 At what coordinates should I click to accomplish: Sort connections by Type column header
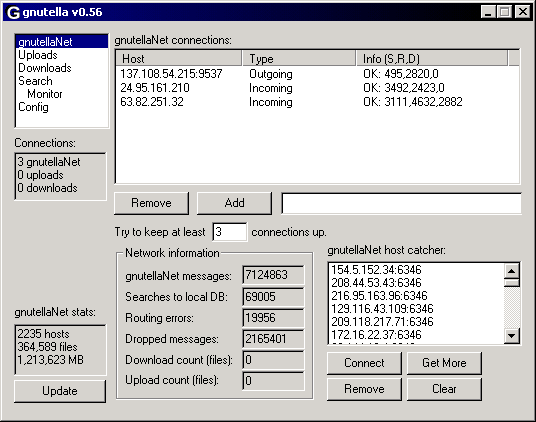pos(299,58)
